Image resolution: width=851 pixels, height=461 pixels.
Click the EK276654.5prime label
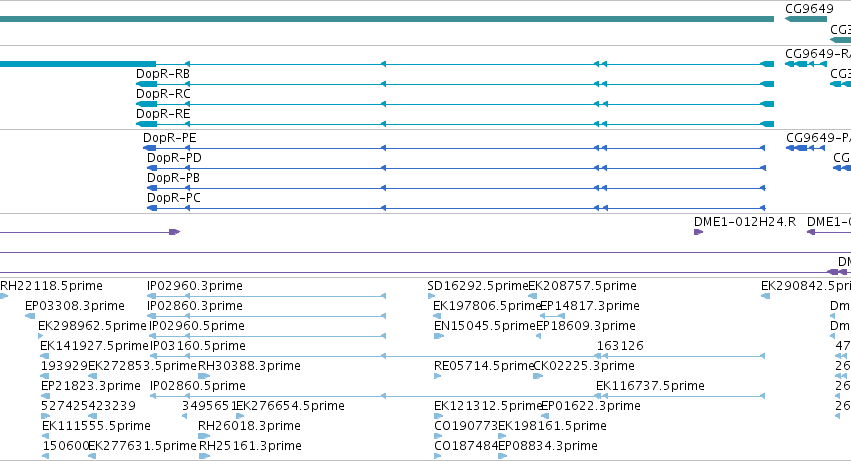pos(290,407)
